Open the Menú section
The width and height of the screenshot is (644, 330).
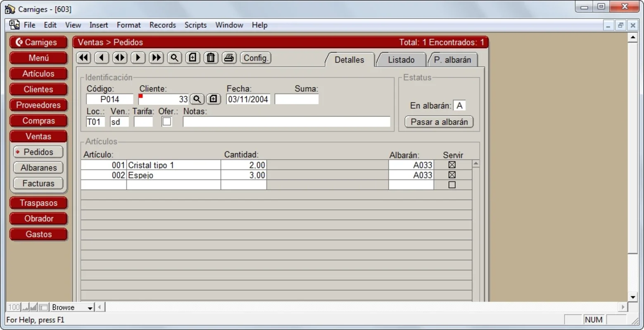(38, 58)
